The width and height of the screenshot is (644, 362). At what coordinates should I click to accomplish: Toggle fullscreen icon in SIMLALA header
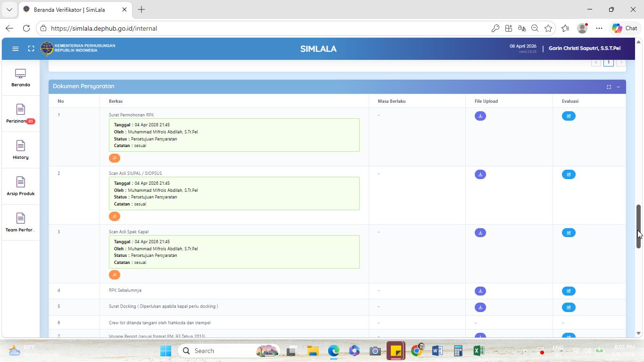tap(31, 49)
